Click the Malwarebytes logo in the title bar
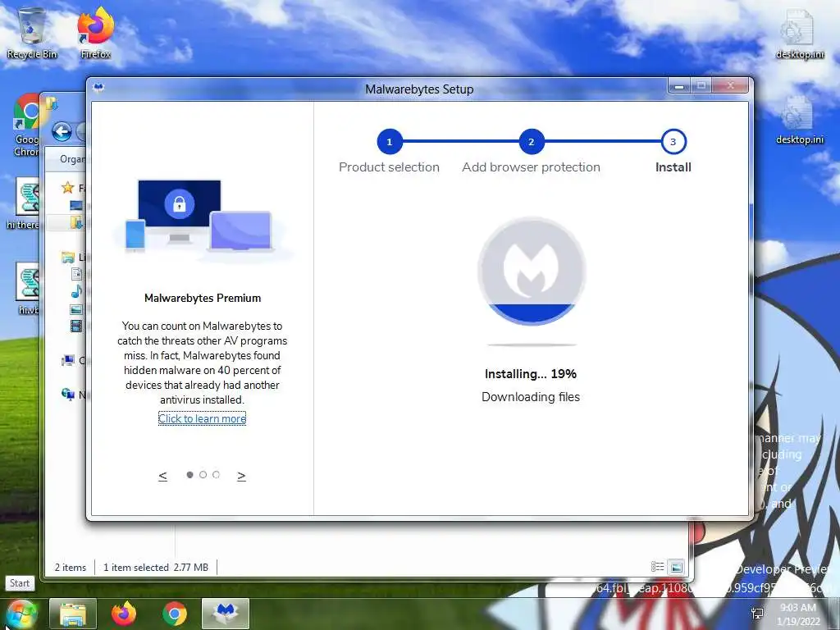 pos(98,88)
